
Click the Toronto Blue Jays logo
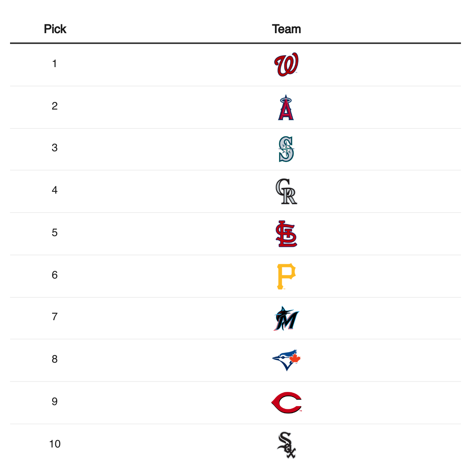point(286,360)
